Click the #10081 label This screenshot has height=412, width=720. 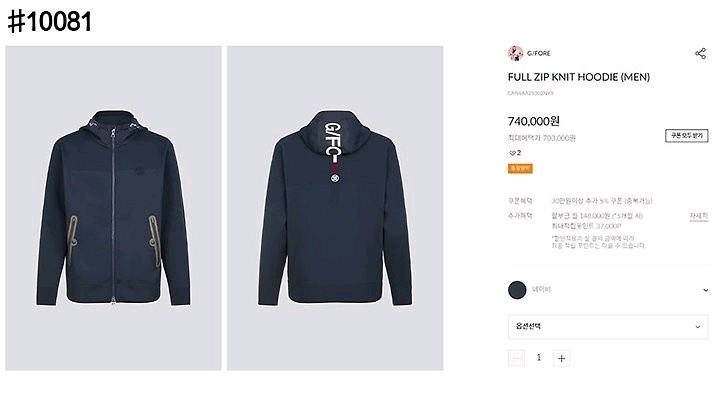pos(49,23)
